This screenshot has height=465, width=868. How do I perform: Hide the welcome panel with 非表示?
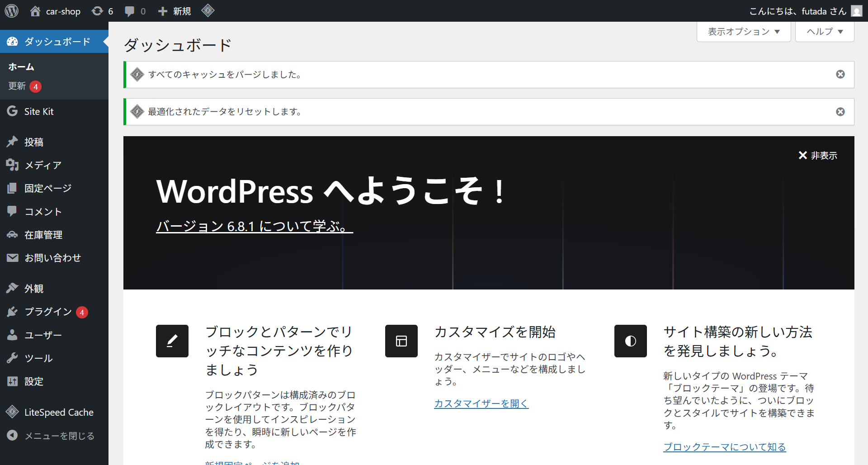817,155
